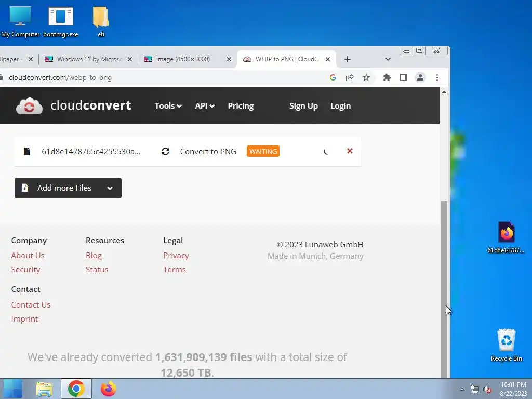Image resolution: width=532 pixels, height=399 pixels.
Task: Toggle the Chrome side panel icon
Action: (403, 78)
